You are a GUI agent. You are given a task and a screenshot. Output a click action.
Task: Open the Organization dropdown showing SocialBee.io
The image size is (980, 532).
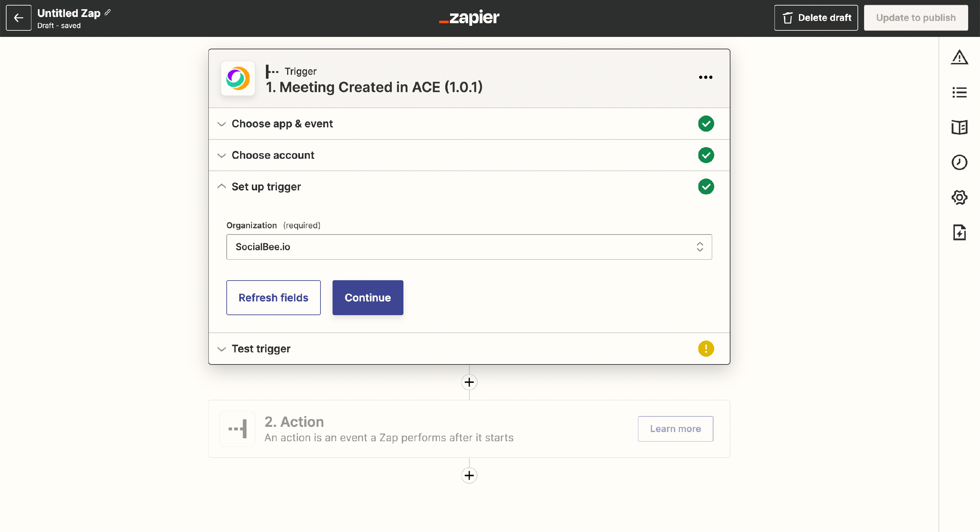click(x=469, y=247)
